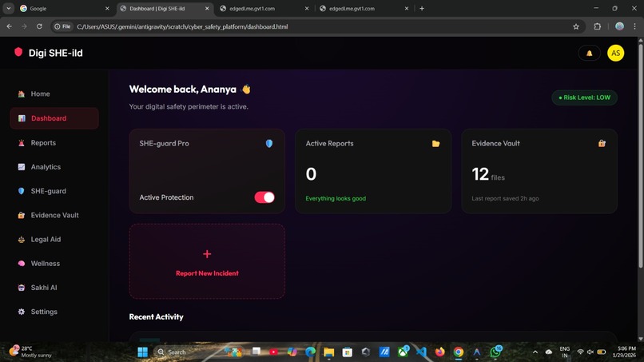Screen dimensions: 644x362
Task: Click Report New Incident card
Action: point(207,261)
